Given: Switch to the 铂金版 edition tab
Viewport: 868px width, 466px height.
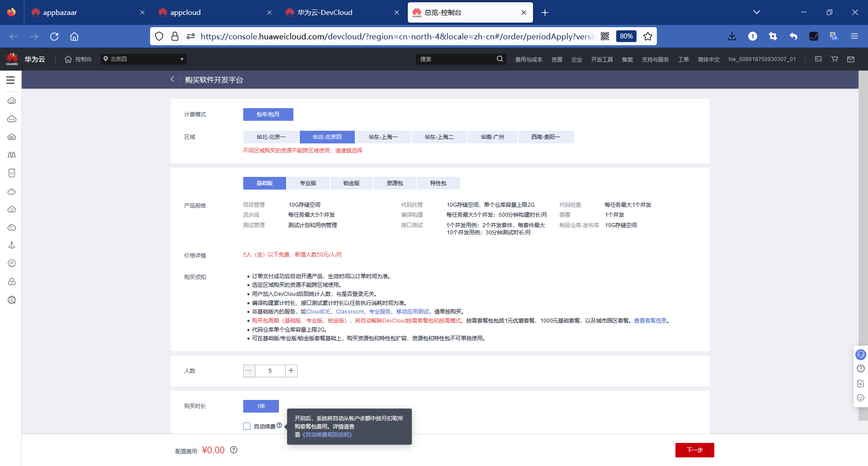Looking at the screenshot, I should point(351,183).
